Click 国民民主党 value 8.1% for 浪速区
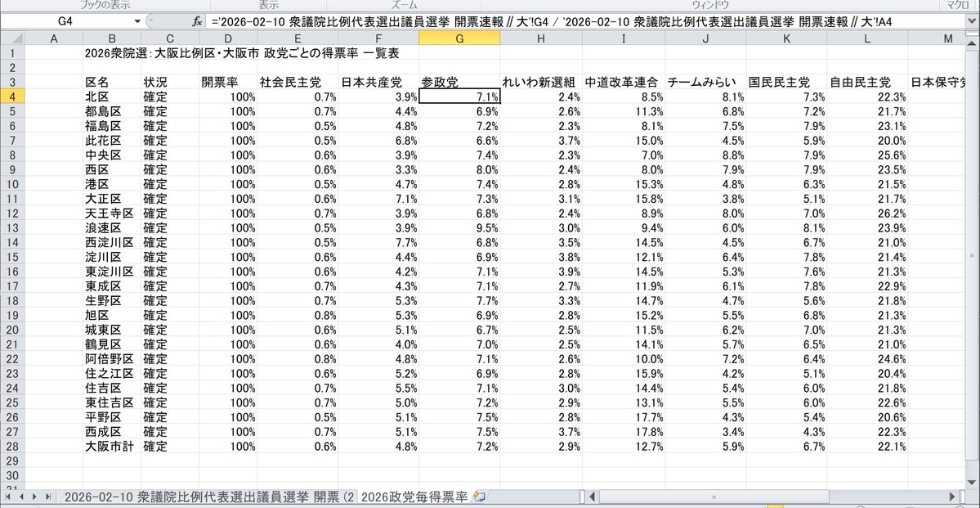 (x=785, y=227)
